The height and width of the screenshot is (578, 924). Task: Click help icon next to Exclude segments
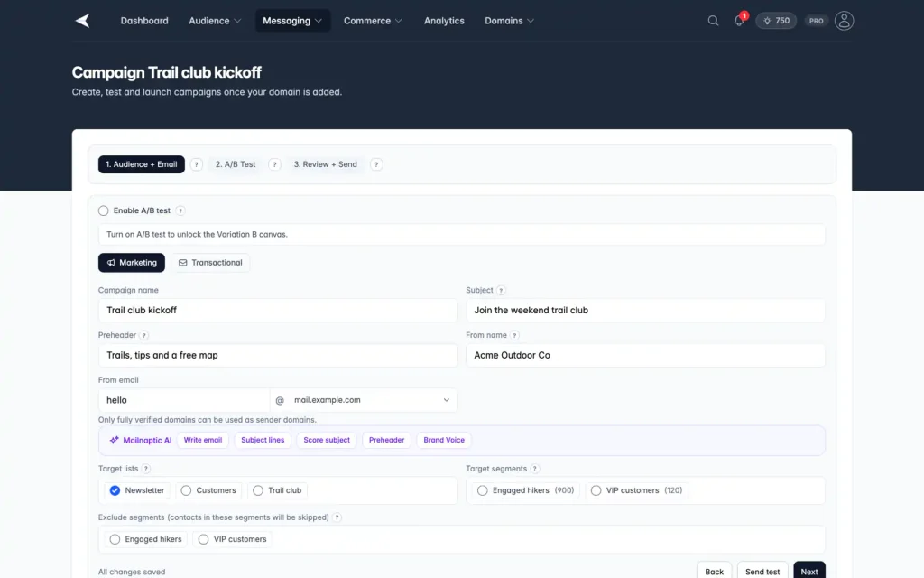337,517
